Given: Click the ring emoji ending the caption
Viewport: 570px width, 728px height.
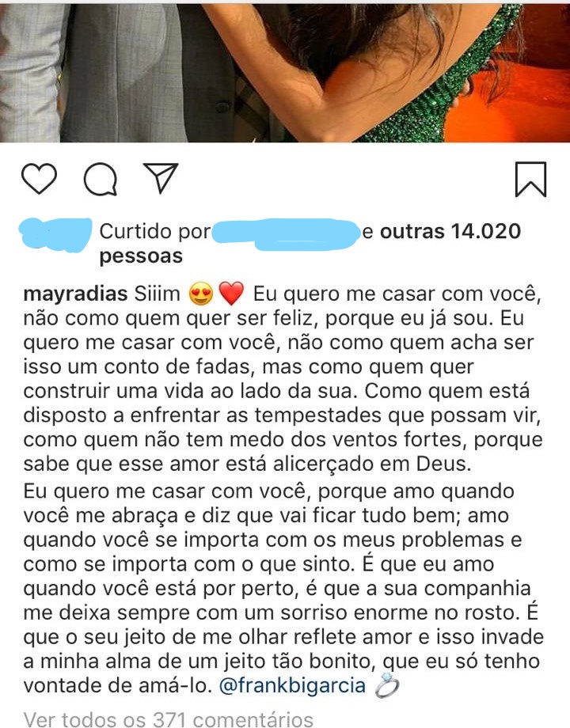Looking at the screenshot, I should pyautogui.click(x=387, y=686).
